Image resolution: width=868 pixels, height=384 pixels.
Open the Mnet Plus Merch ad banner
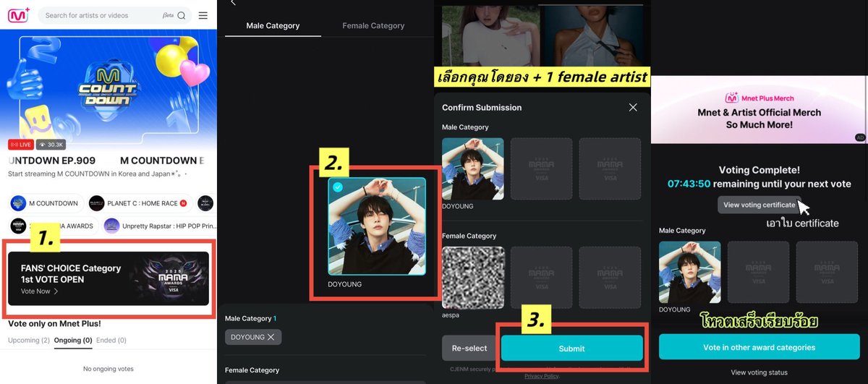(759, 108)
